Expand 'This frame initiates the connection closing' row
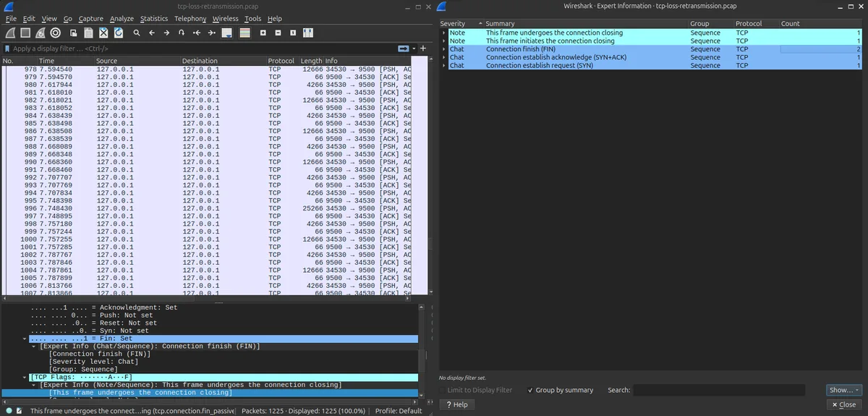 tap(444, 41)
